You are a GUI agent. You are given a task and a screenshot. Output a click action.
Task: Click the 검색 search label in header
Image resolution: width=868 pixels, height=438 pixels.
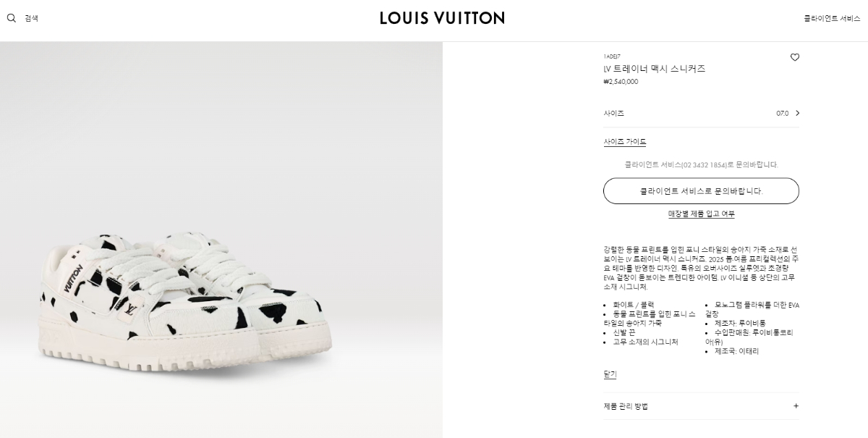click(x=31, y=18)
